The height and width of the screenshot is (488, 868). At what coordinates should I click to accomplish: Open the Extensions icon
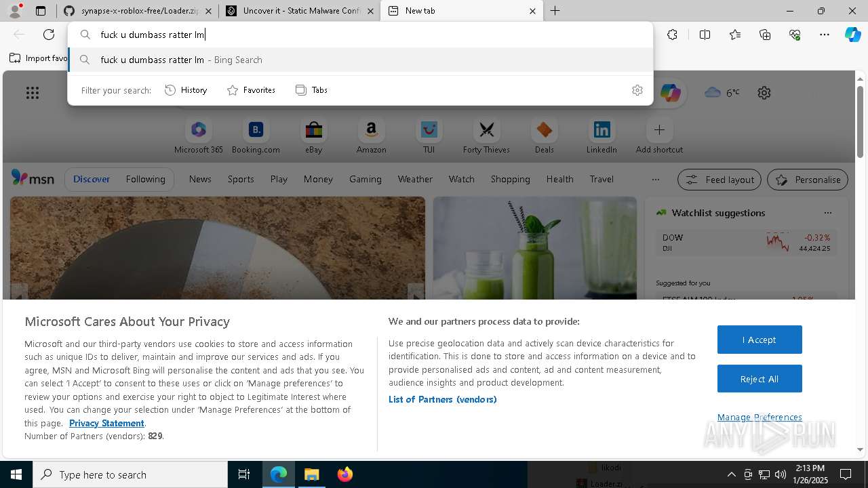(672, 35)
